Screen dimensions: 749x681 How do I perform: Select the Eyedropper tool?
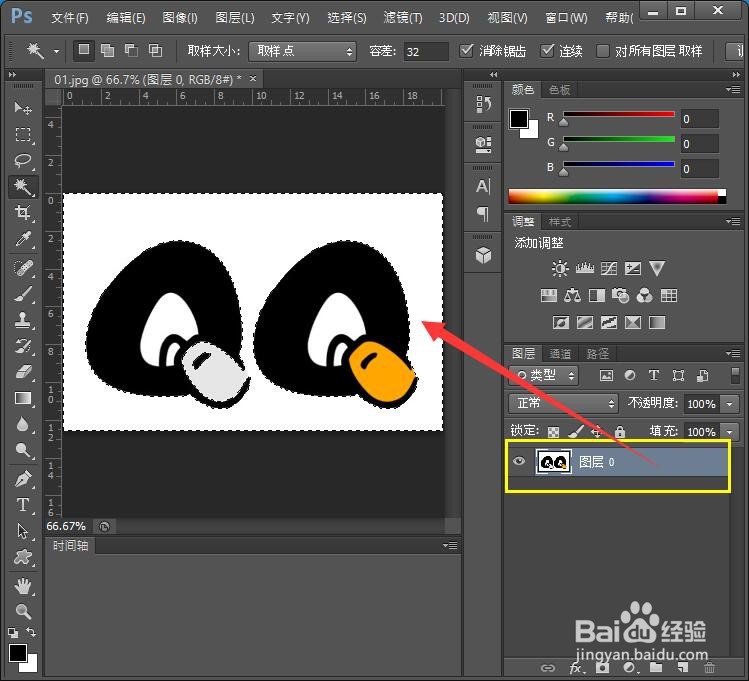pos(22,239)
